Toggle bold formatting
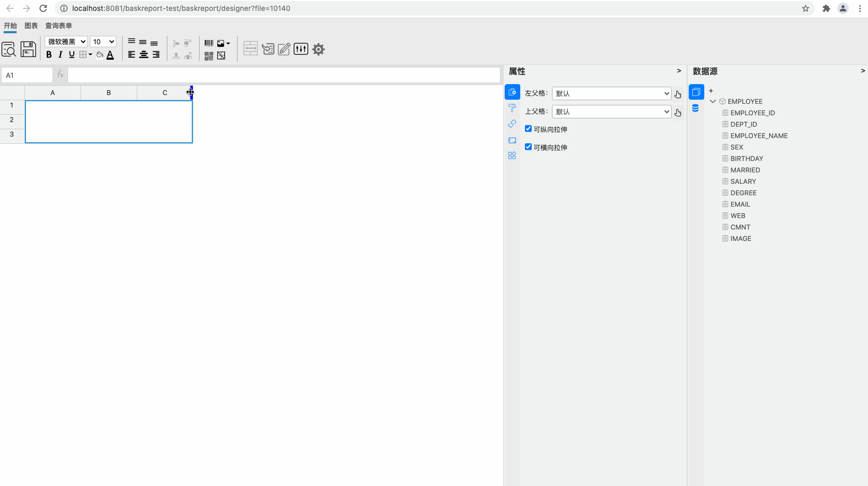868x486 pixels. point(49,55)
